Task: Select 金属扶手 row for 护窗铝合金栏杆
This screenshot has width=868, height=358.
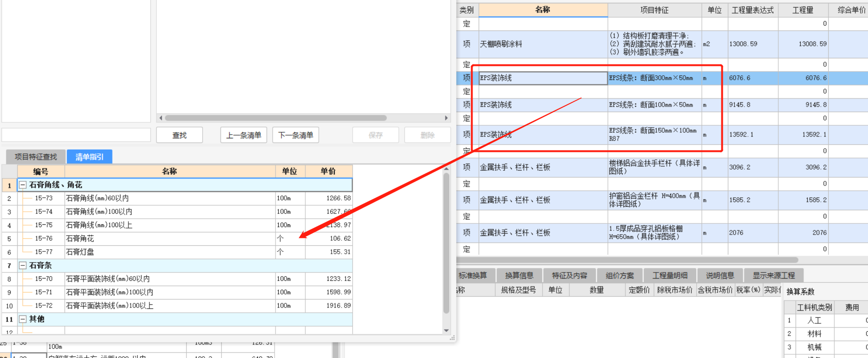Action: [x=543, y=200]
